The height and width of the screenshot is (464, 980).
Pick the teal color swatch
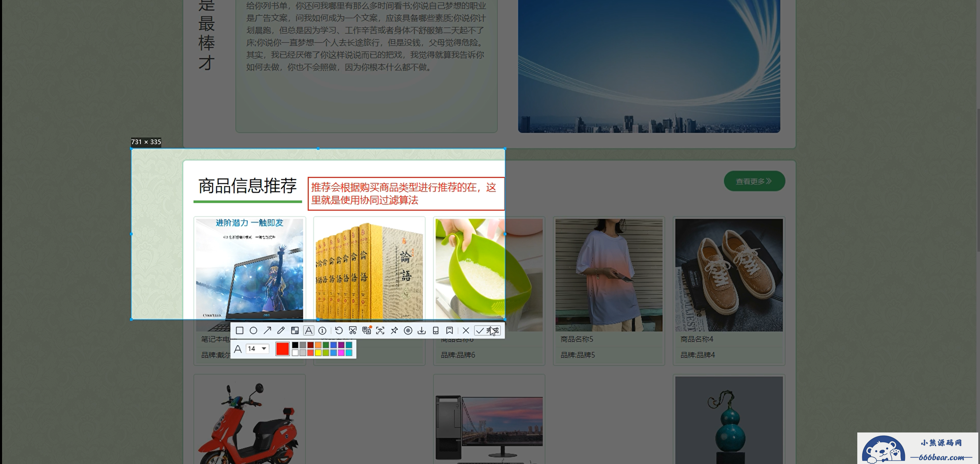349,345
